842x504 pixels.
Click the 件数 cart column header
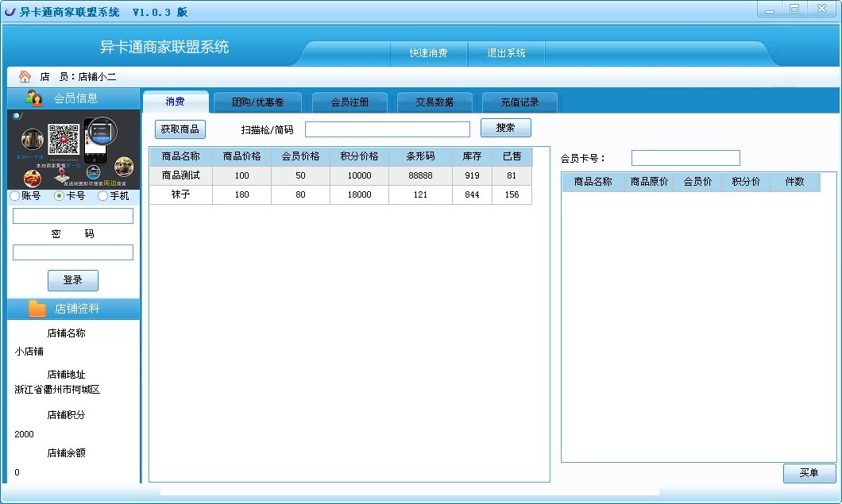pyautogui.click(x=795, y=182)
